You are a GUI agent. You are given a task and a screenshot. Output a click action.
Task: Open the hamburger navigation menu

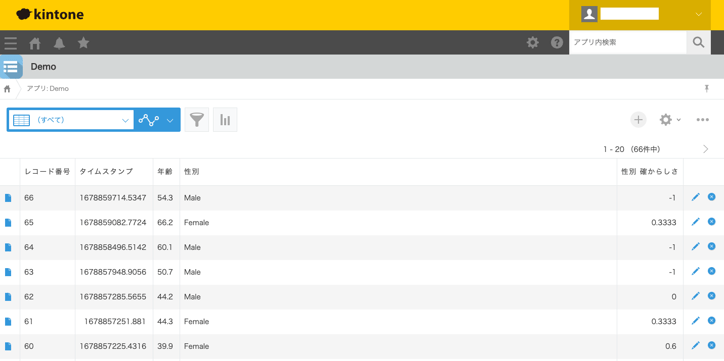pos(10,43)
